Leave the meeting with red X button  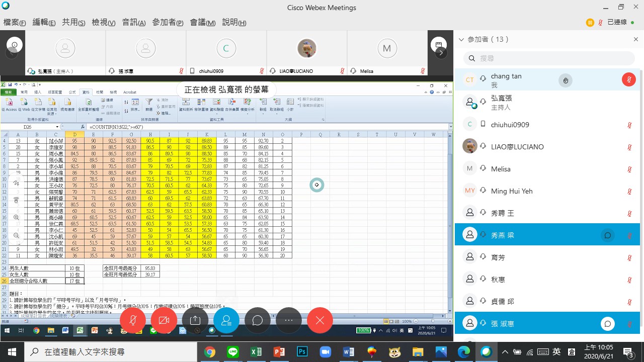(319, 320)
